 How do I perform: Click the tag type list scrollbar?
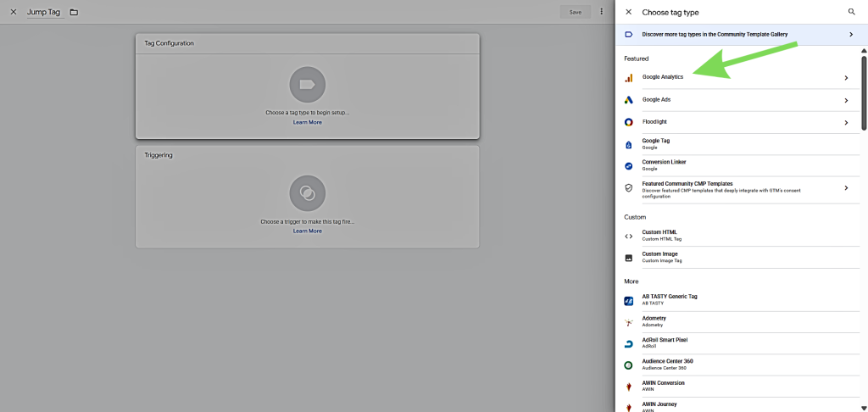pos(864,93)
